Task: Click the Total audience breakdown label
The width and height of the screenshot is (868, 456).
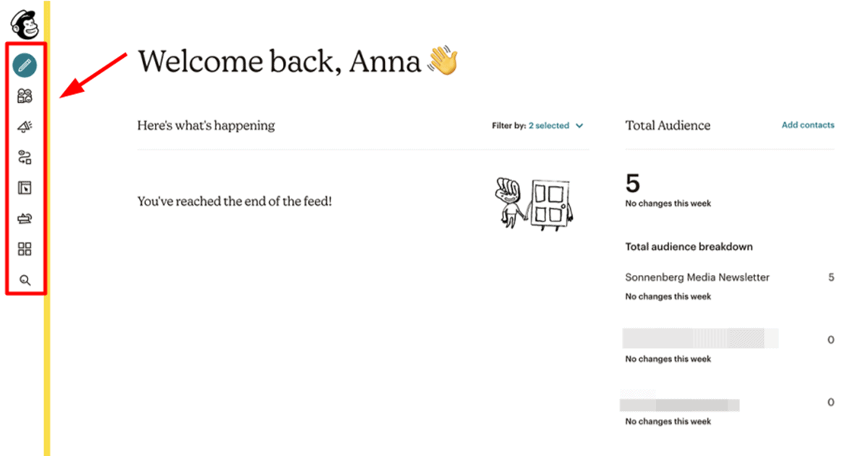Action: click(689, 247)
